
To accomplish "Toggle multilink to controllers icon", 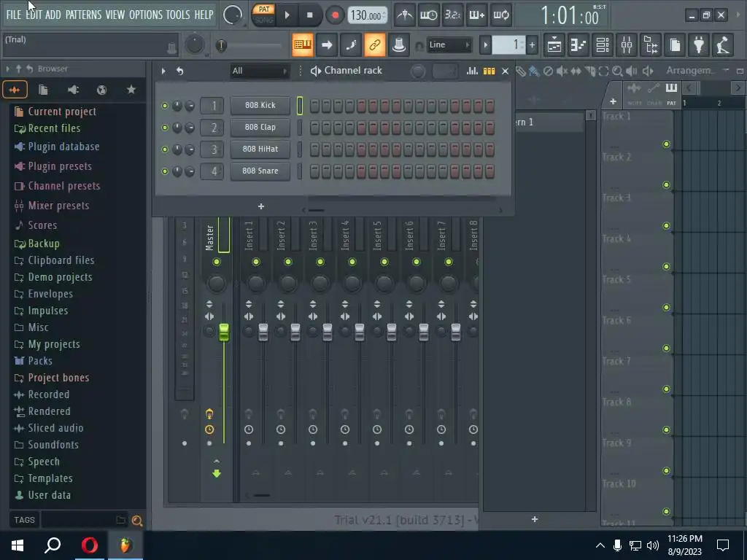I will [x=375, y=44].
